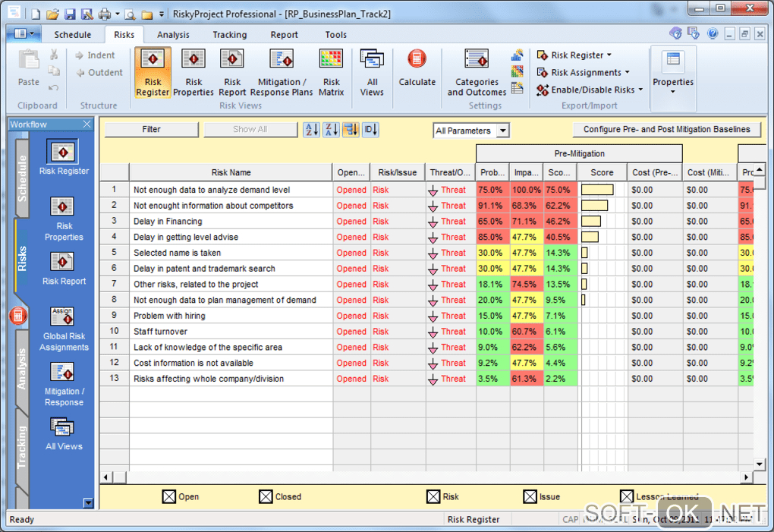Select the vertical Analysis workflow tab

coord(22,369)
